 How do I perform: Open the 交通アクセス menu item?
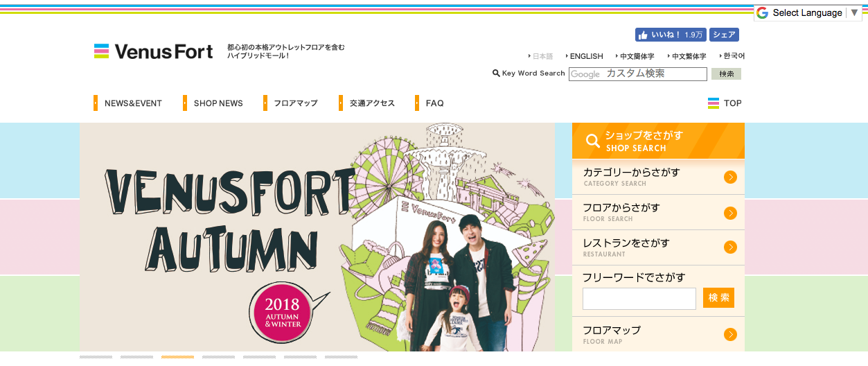coord(372,103)
